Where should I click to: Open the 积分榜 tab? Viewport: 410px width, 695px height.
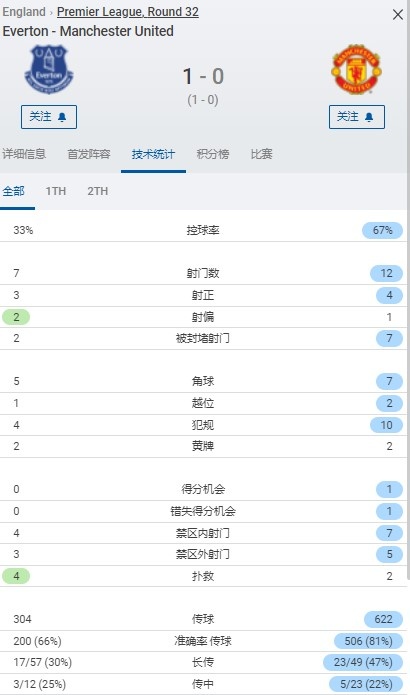(x=213, y=154)
